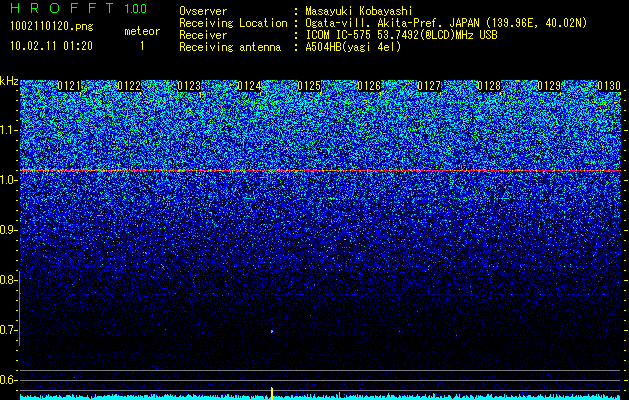Click the 'Receiving Location' field label
Image resolution: width=629 pixels, height=400 pixels.
pos(233,23)
